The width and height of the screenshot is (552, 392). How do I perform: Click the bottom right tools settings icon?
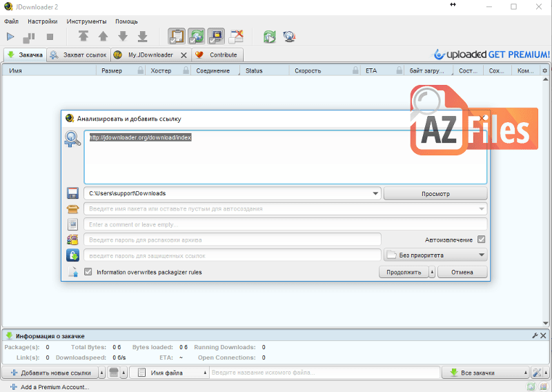[x=537, y=373]
